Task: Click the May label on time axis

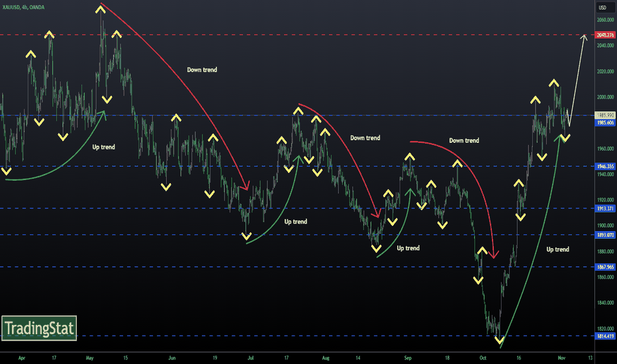Action: 90,357
